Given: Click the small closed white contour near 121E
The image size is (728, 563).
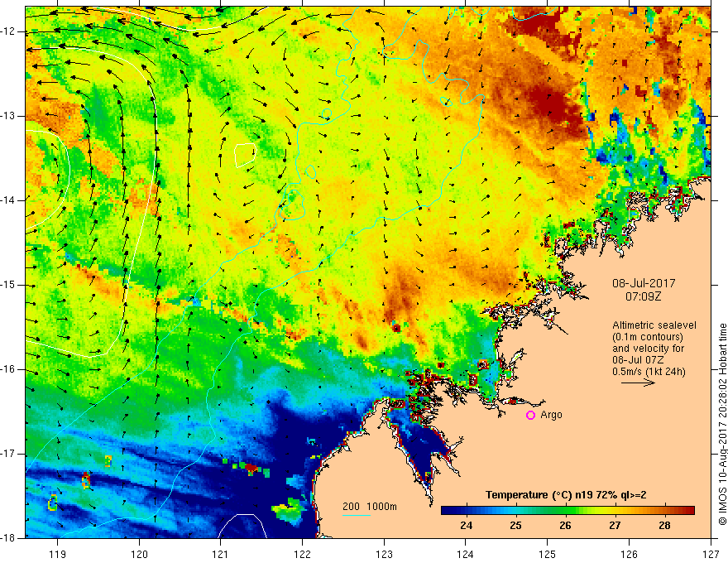Looking at the screenshot, I should click(245, 155).
